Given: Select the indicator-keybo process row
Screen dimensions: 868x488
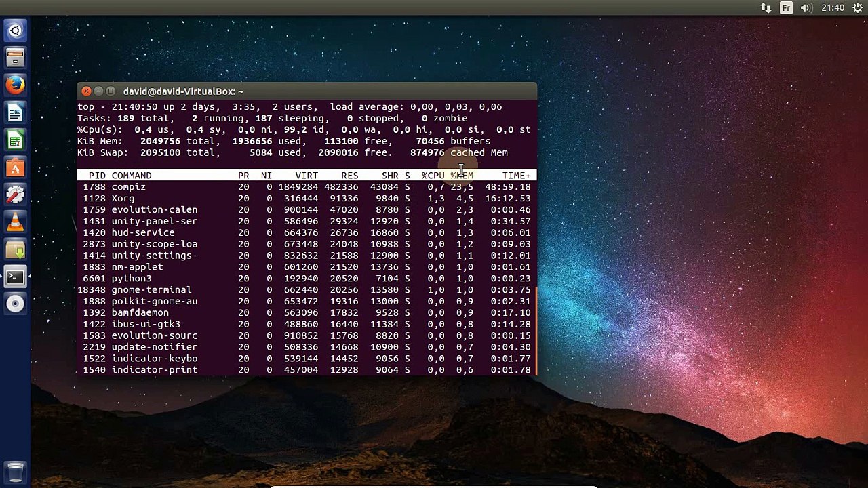Looking at the screenshot, I should click(307, 359).
